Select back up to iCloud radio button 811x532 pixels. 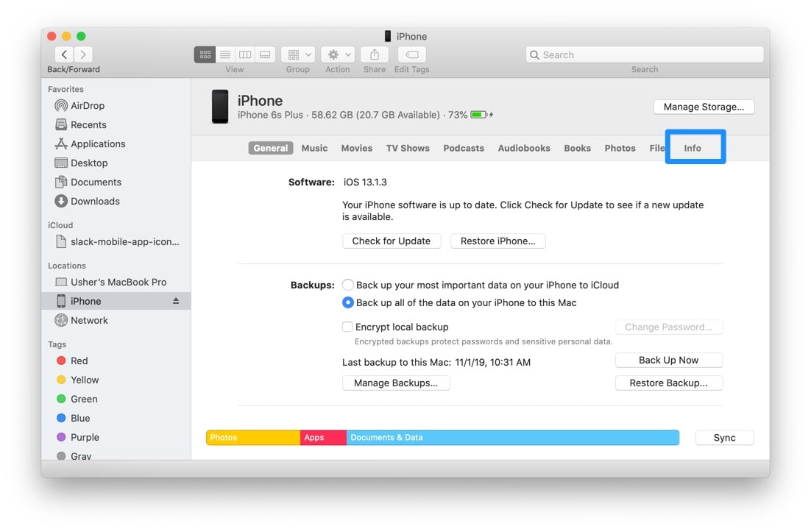[348, 285]
